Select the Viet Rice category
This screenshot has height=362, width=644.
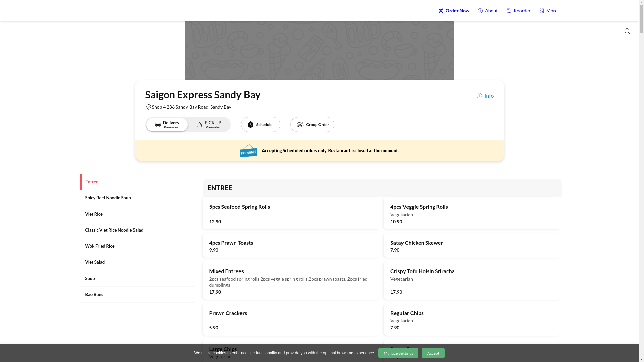click(x=137, y=214)
